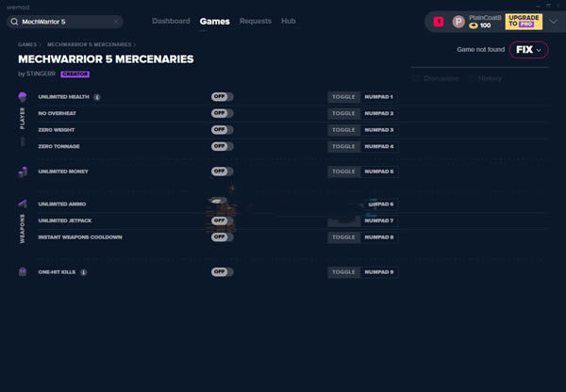
Task: Click the info icon next to One-Hit Kills
Action: pos(83,272)
